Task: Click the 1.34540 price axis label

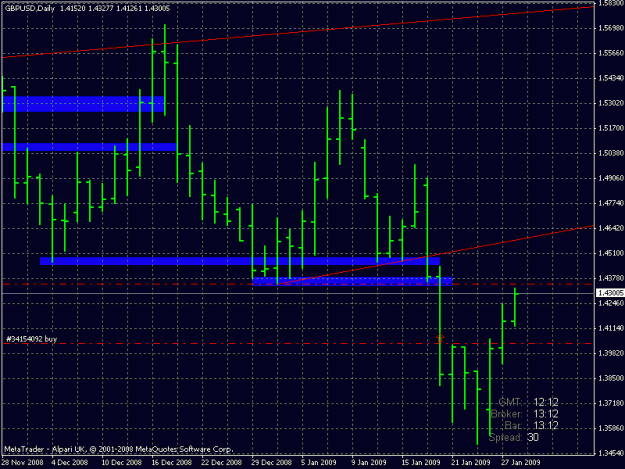Action: tap(611, 453)
